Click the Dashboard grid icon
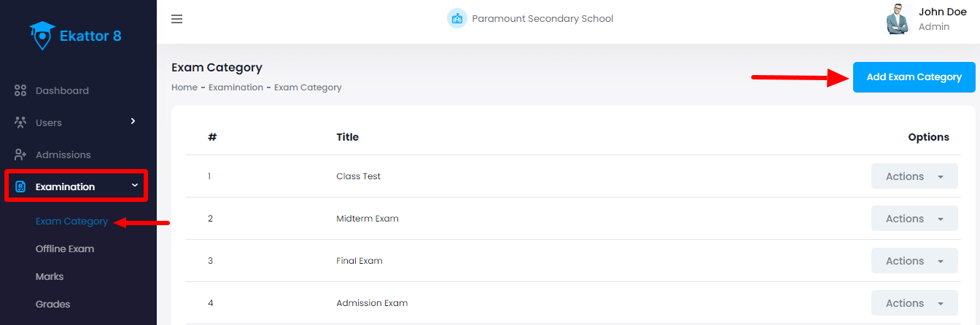The image size is (980, 325). point(20,91)
